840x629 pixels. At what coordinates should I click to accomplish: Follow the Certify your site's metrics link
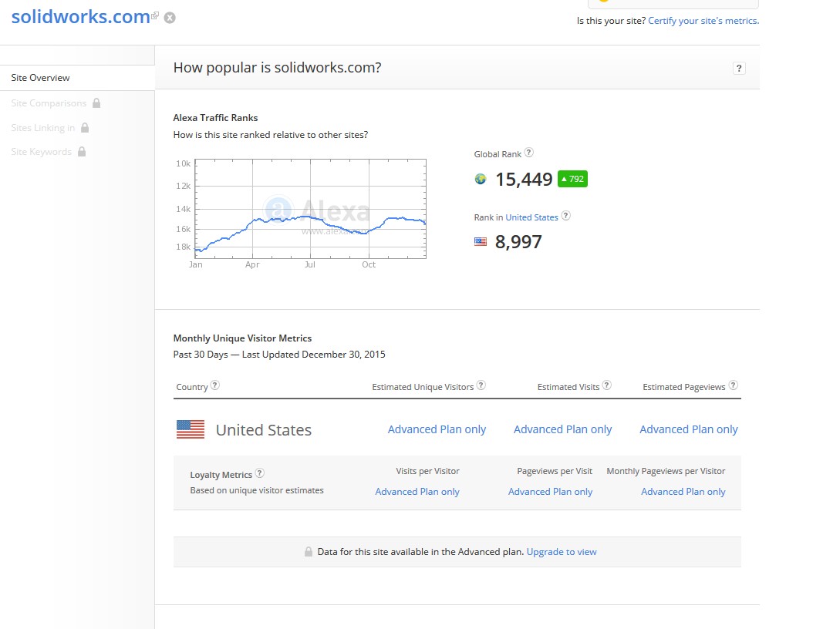click(x=703, y=21)
